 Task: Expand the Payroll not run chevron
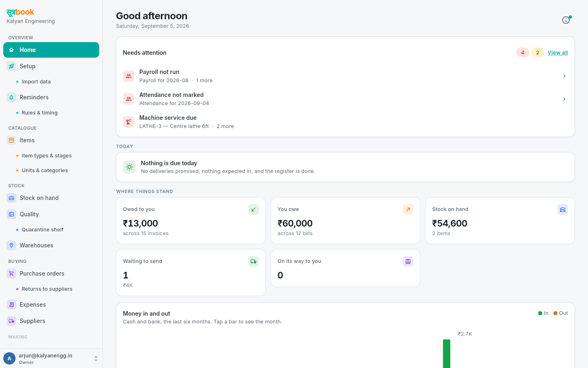pos(564,76)
